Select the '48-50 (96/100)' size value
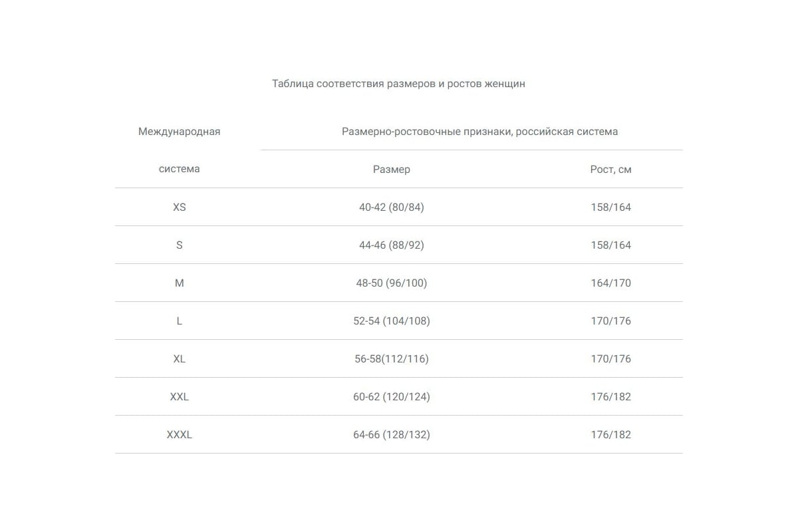This screenshot has height=532, width=798. tap(391, 283)
